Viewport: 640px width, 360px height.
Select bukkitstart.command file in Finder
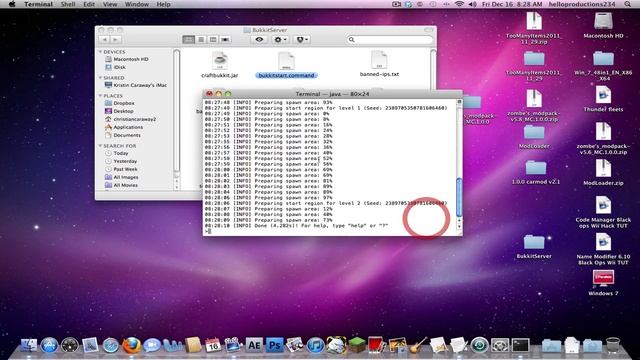click(286, 64)
